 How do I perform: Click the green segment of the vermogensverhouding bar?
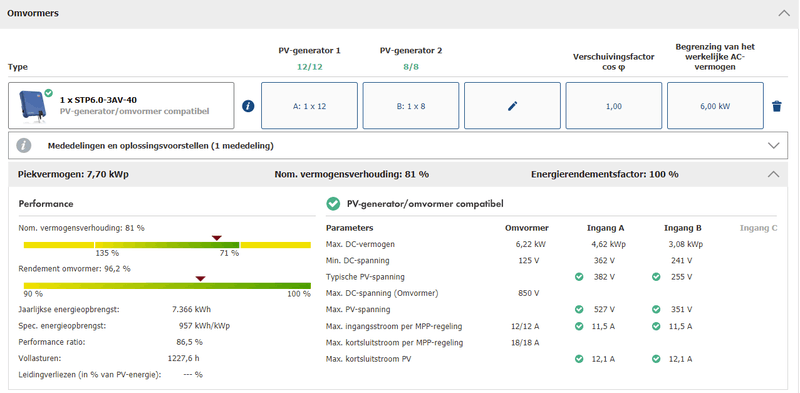pyautogui.click(x=167, y=245)
